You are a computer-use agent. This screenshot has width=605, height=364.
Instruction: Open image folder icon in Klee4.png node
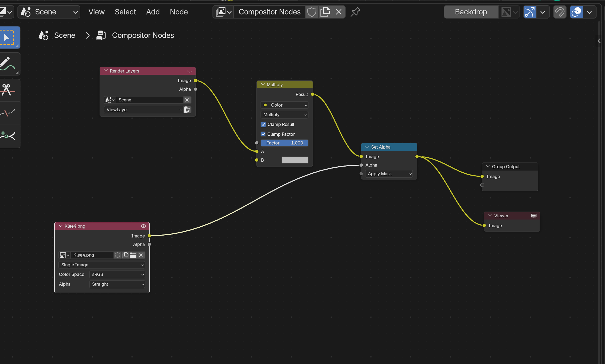[133, 255]
